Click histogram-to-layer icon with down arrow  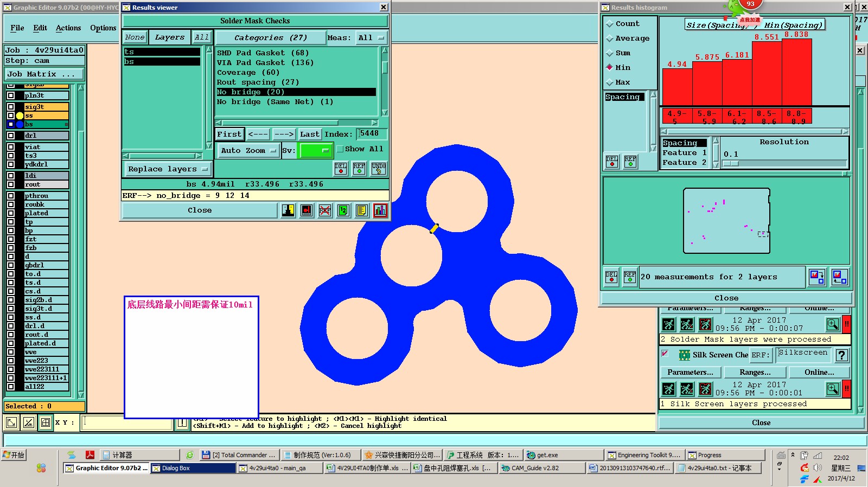[x=817, y=277]
